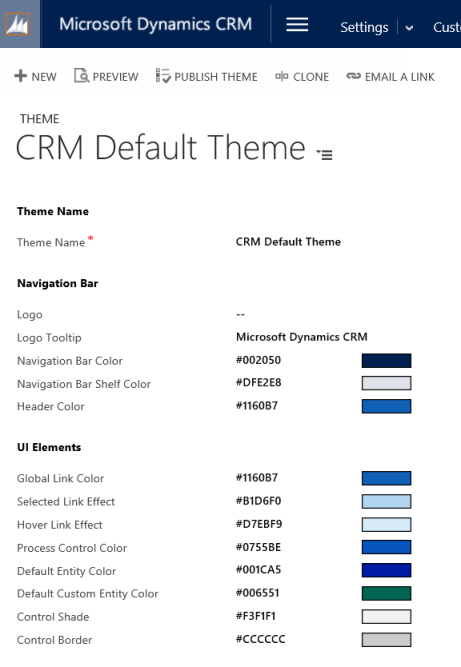Click the Navigation Bar Shelf Color label
461x667 pixels.
coord(84,384)
